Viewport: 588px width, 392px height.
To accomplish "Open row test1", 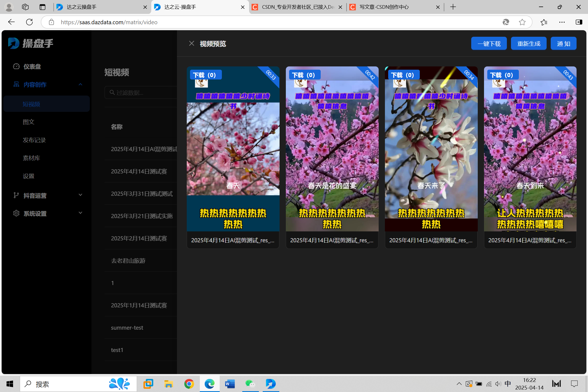I will coord(117,350).
